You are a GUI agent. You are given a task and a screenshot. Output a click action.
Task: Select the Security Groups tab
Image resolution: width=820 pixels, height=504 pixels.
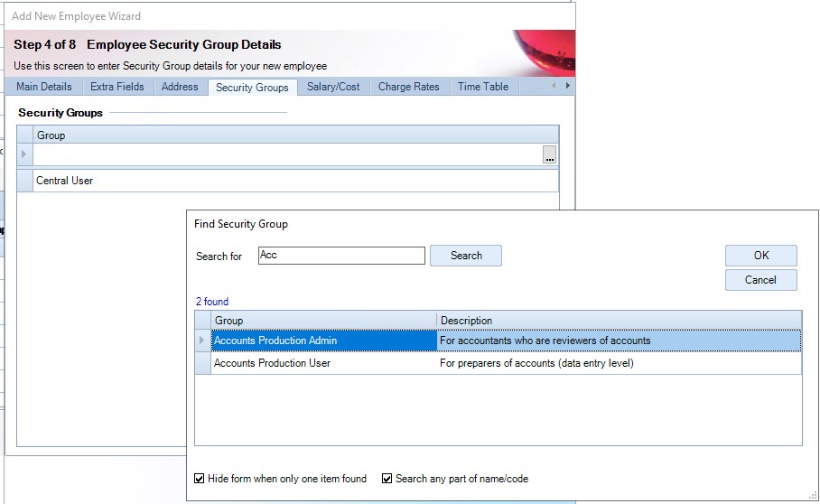252,88
